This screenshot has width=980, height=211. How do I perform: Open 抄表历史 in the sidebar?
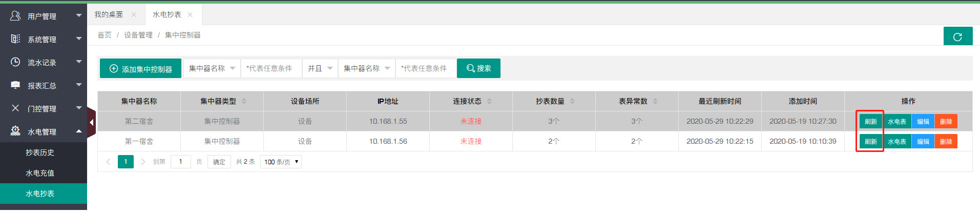[x=40, y=152]
